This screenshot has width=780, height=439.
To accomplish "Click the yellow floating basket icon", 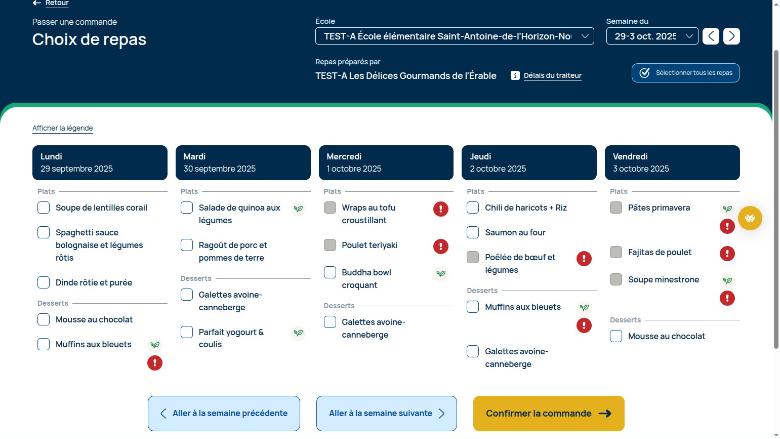I will point(749,218).
